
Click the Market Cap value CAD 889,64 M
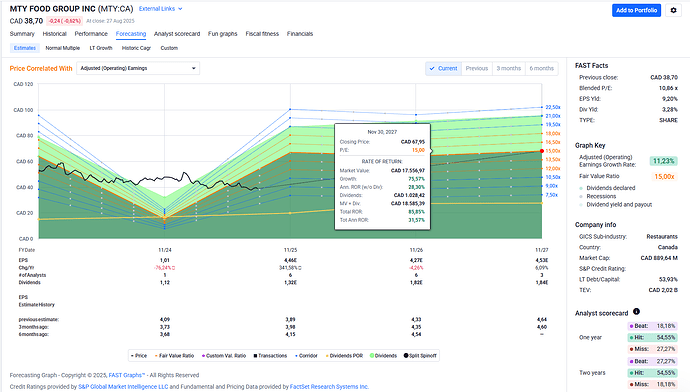659,258
